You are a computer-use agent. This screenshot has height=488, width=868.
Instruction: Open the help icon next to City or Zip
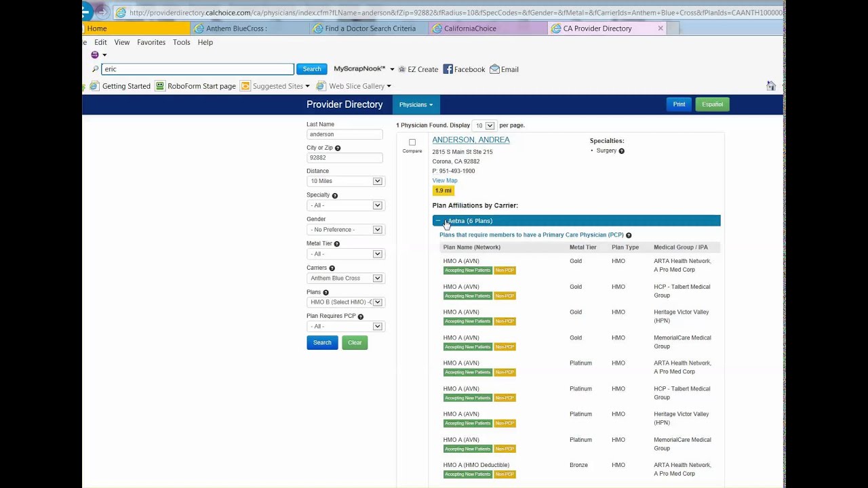coord(338,148)
